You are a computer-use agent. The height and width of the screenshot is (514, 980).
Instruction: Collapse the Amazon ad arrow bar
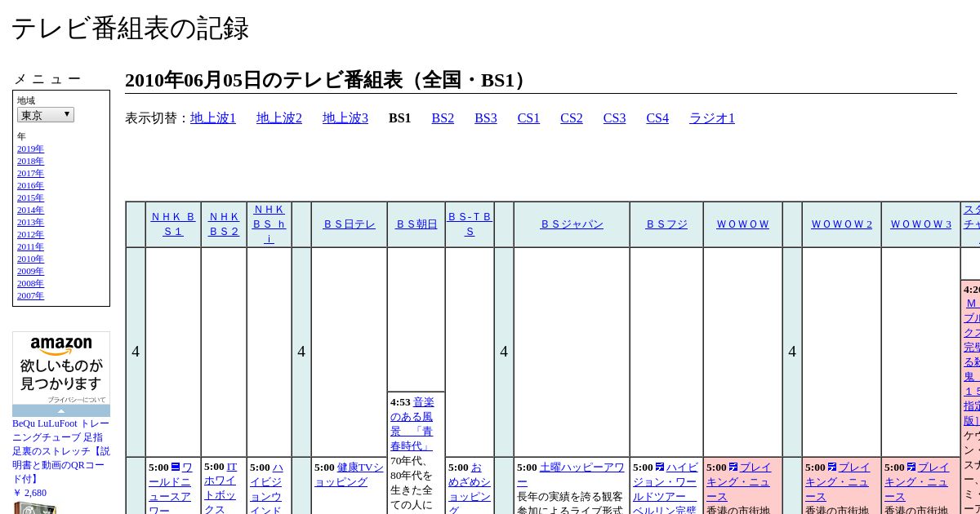coord(61,411)
